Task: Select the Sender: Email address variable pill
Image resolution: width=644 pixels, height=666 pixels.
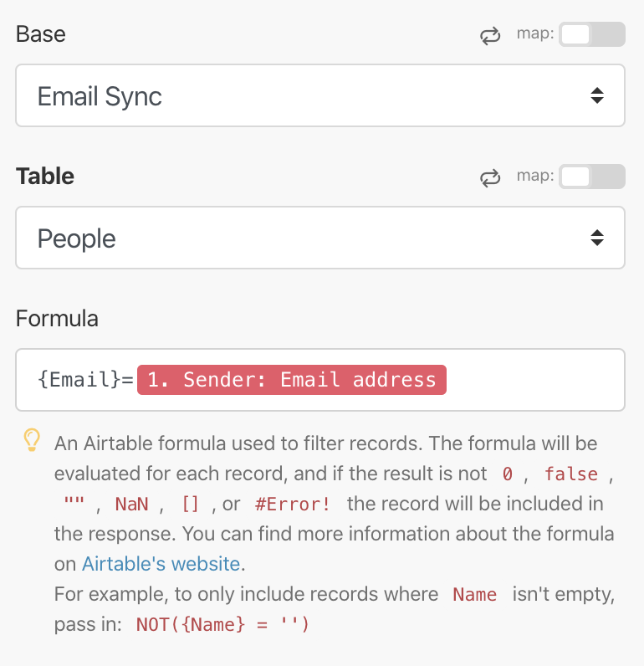Action: [292, 380]
